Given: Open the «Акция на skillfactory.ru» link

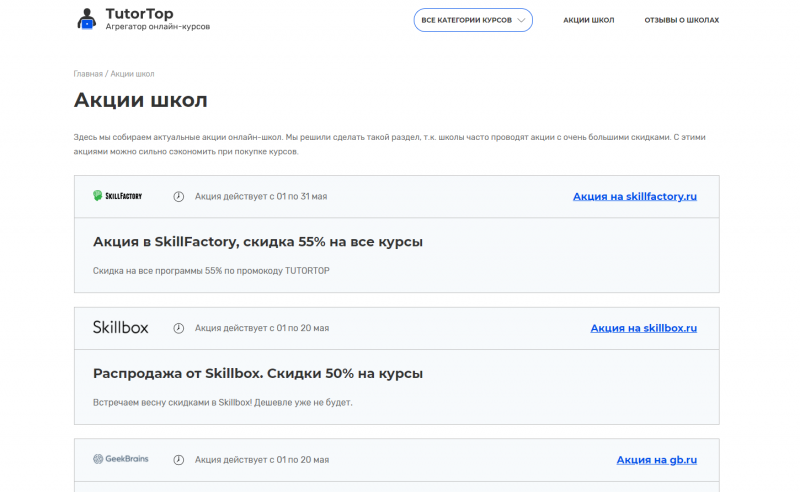Looking at the screenshot, I should coord(634,196).
